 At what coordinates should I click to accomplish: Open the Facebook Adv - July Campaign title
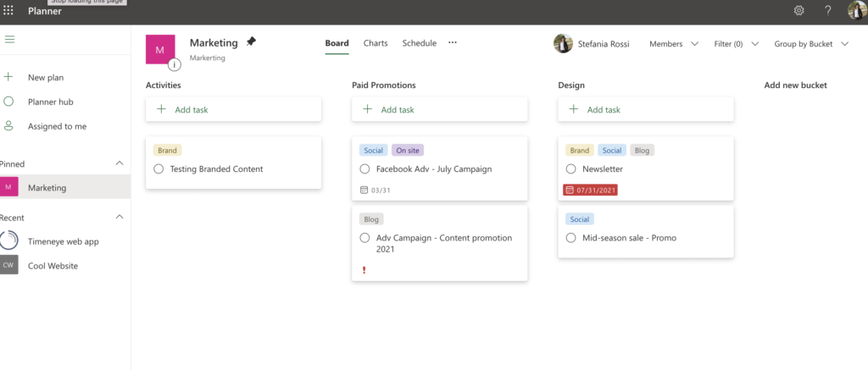point(434,168)
